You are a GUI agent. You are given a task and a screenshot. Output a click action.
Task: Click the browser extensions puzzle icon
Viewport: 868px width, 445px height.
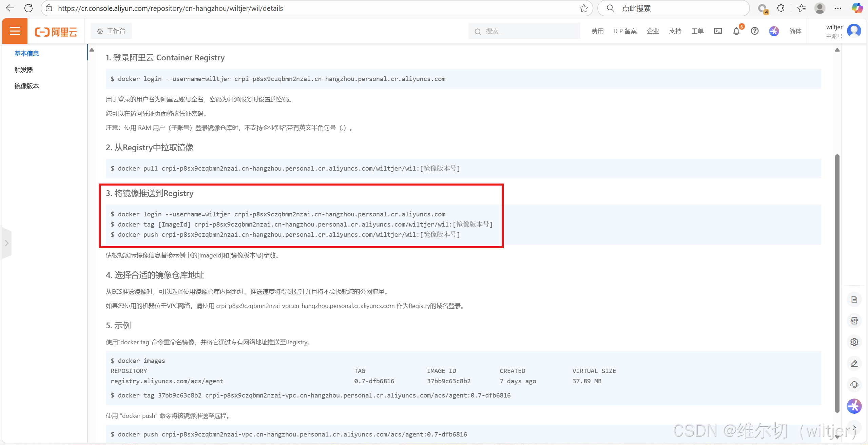[x=781, y=8]
